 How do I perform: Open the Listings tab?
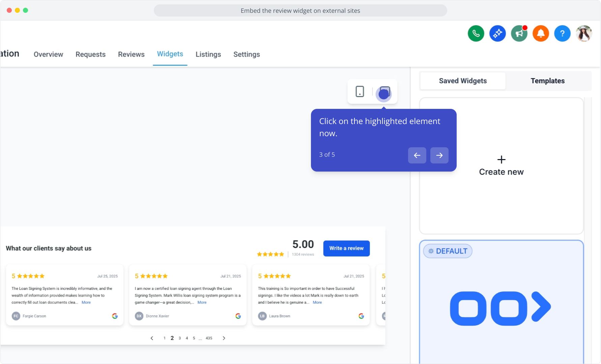(x=208, y=54)
